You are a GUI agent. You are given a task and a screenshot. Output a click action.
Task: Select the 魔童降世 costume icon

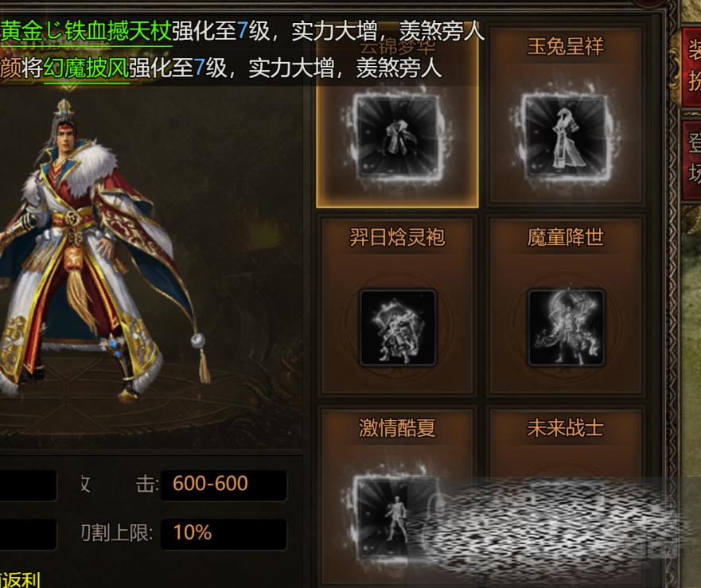pos(566,328)
